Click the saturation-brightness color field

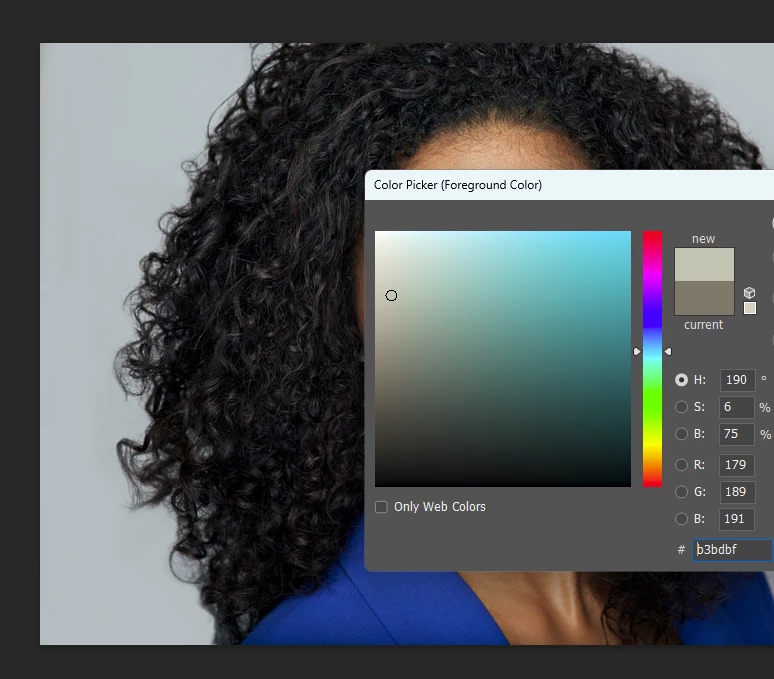point(503,359)
